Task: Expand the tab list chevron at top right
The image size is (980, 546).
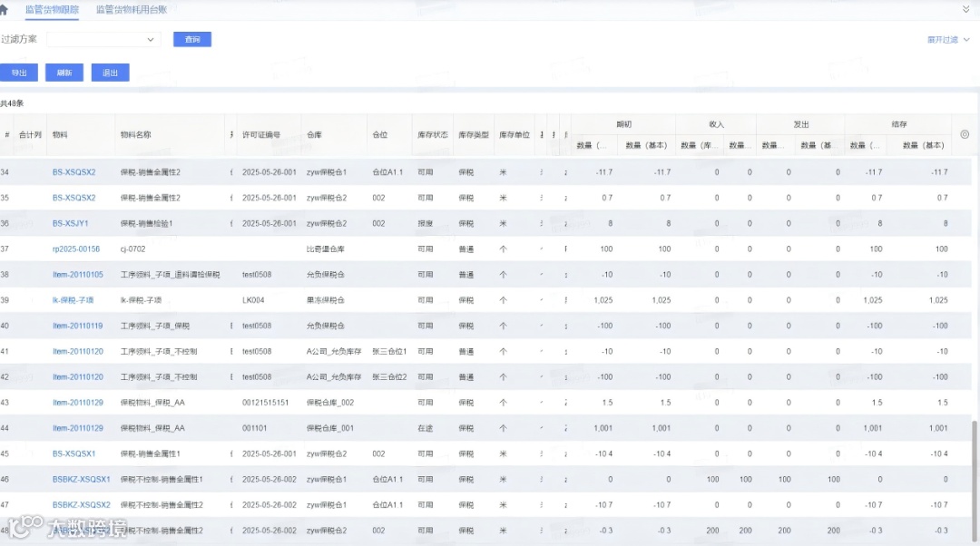Action: tap(966, 9)
